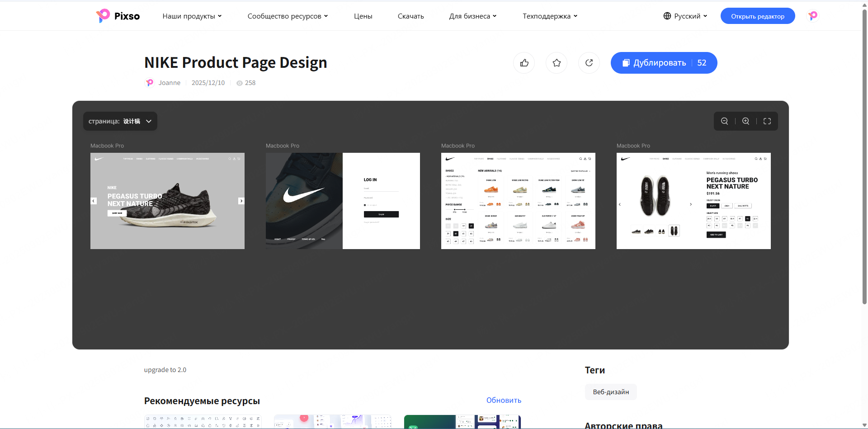868x429 pixels.
Task: Click Открыть редактор button
Action: click(x=758, y=16)
